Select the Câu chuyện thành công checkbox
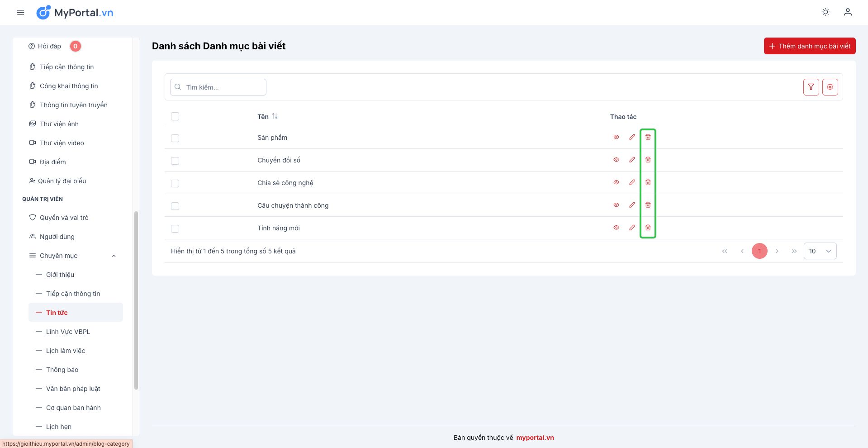Screen dimensions: 868x448 pyautogui.click(x=175, y=206)
